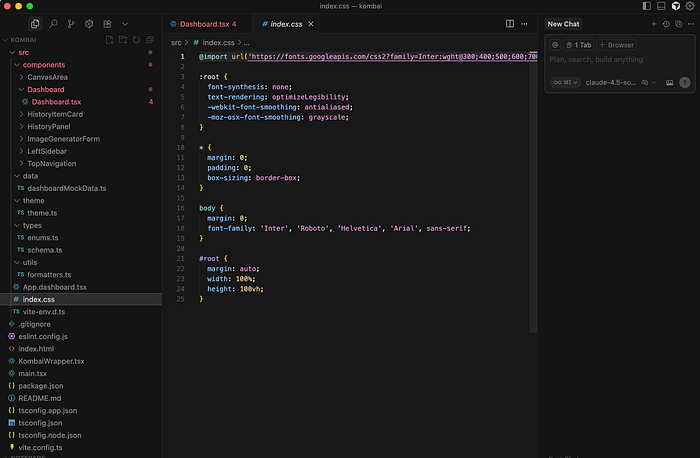Image resolution: width=700 pixels, height=458 pixels.
Task: Open the claude-4.5 model dropdown
Action: (x=610, y=82)
